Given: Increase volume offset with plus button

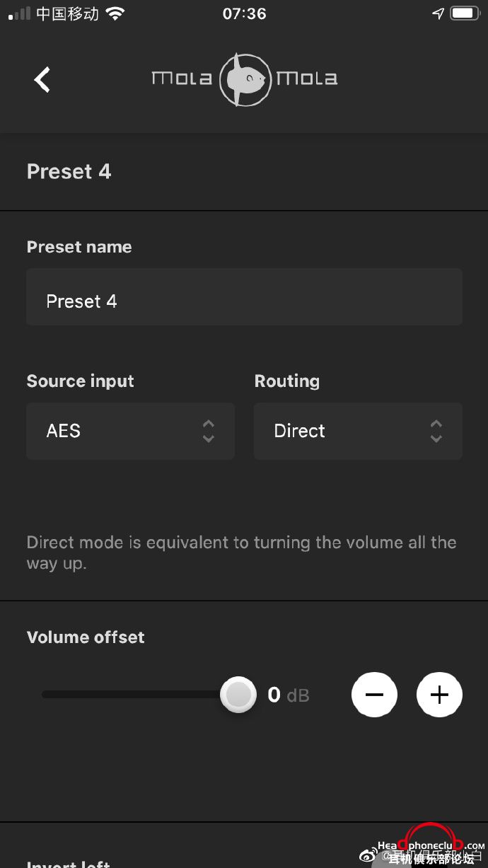Looking at the screenshot, I should point(439,695).
